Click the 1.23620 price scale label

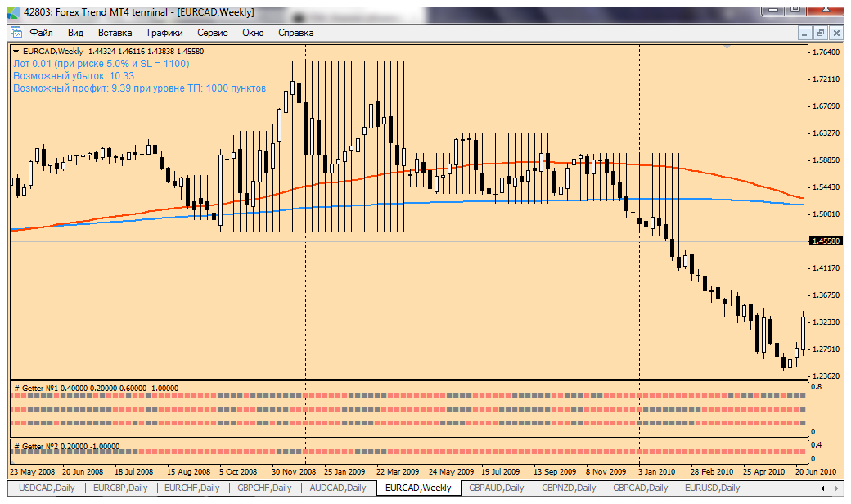[x=826, y=376]
